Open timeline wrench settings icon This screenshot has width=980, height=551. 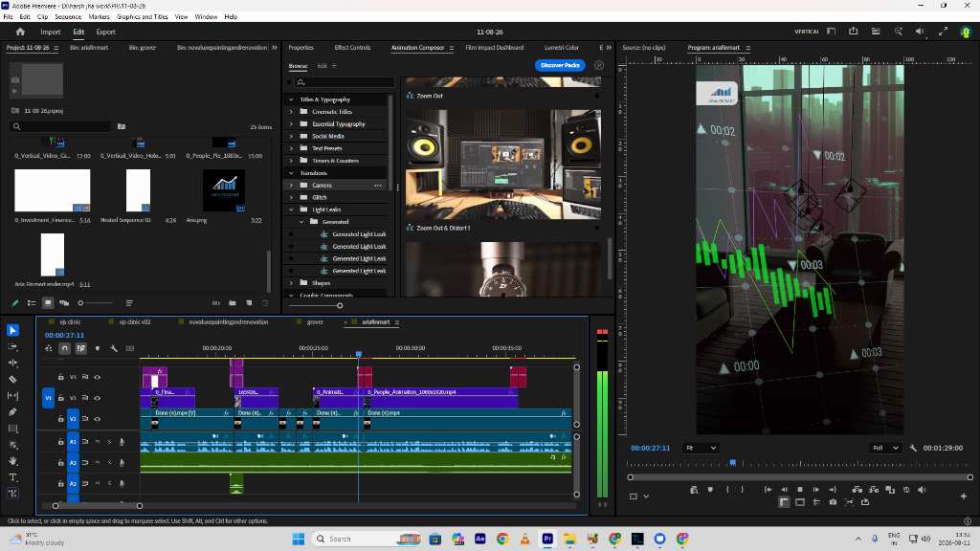tap(114, 348)
